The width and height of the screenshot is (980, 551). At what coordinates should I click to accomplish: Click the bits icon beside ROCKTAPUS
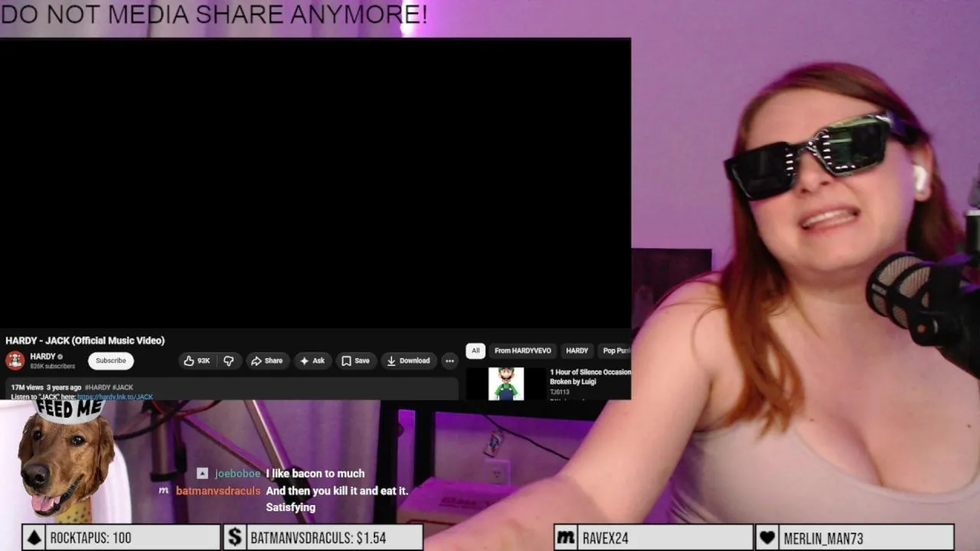[34, 538]
